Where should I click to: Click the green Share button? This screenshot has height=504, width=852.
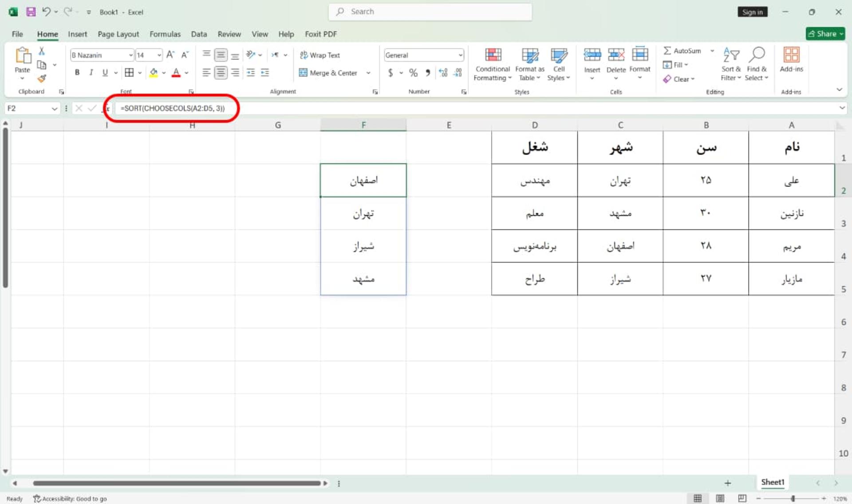pos(825,34)
